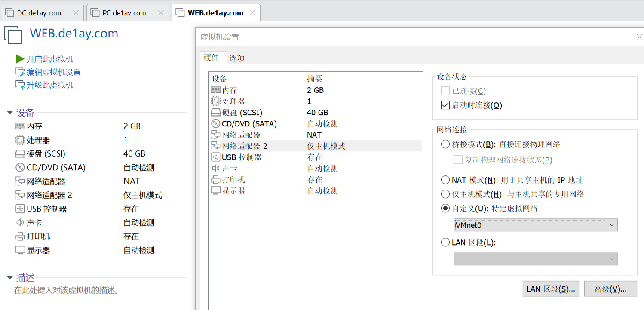Open the disabled LAN segment dropdown

point(536,259)
